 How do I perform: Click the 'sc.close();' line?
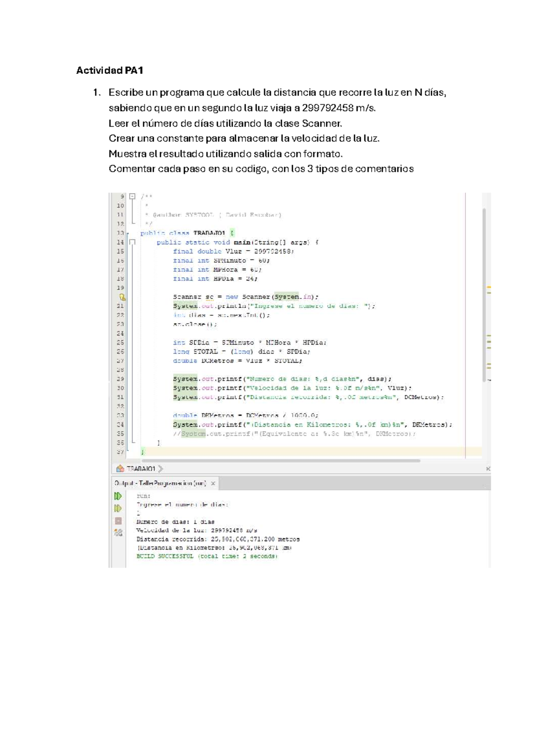pos(195,324)
